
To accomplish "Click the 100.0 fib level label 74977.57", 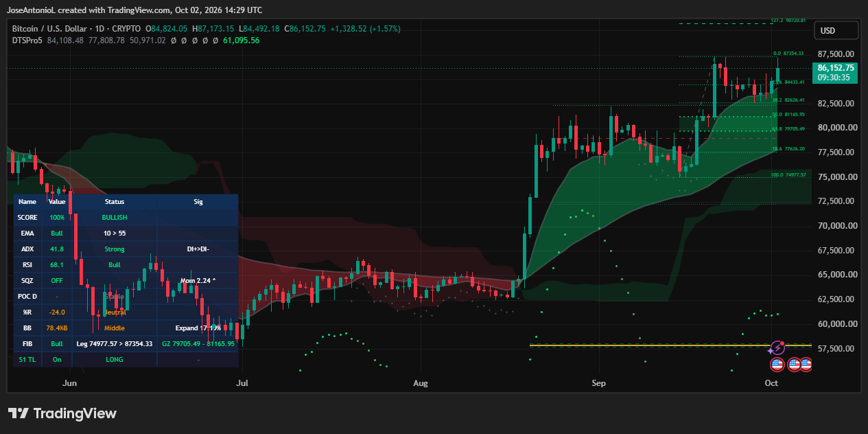I will point(788,175).
